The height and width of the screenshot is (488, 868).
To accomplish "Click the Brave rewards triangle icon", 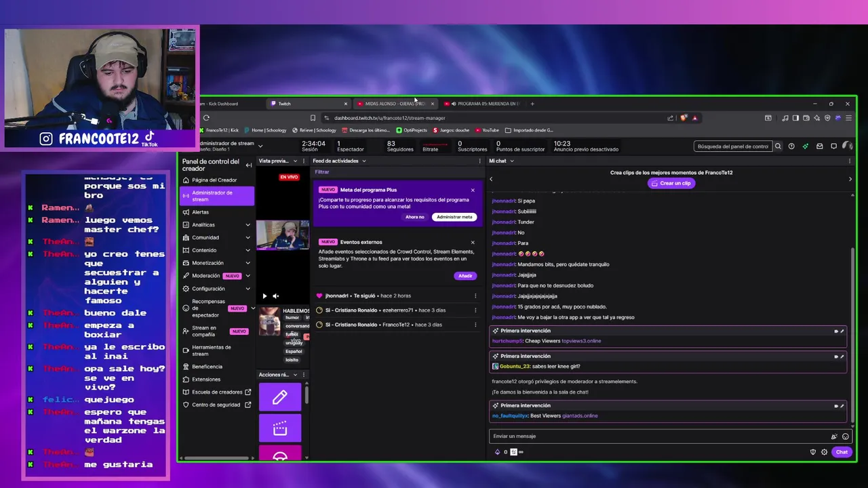I will pos(694,118).
